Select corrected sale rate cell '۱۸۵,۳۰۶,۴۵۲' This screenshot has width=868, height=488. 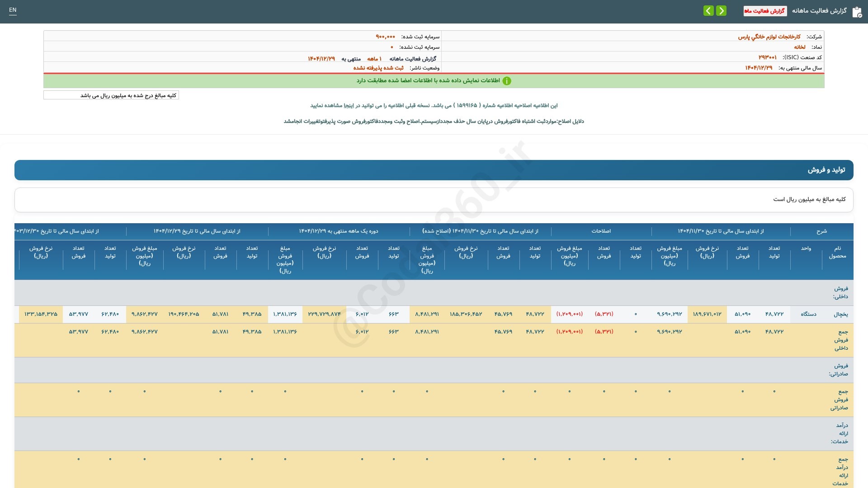coord(466,314)
